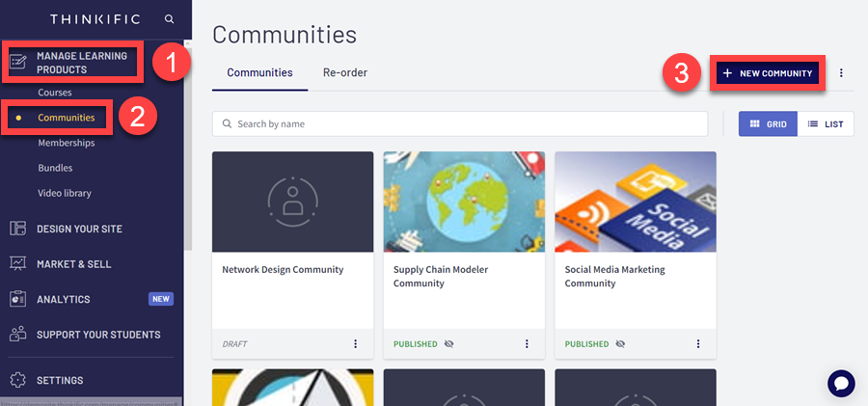
Task: Switch to List view
Action: point(825,124)
